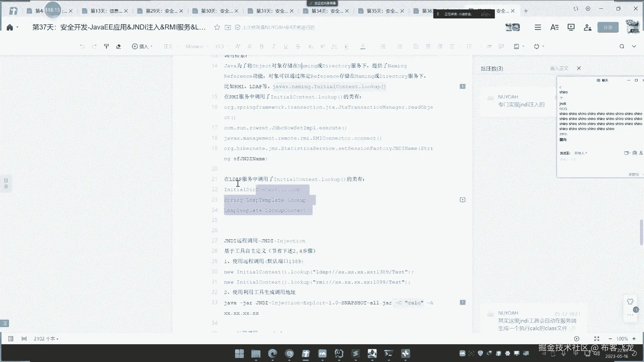Switch to the 第13天 document tab
The height and width of the screenshot is (362, 644).
[x=106, y=11]
